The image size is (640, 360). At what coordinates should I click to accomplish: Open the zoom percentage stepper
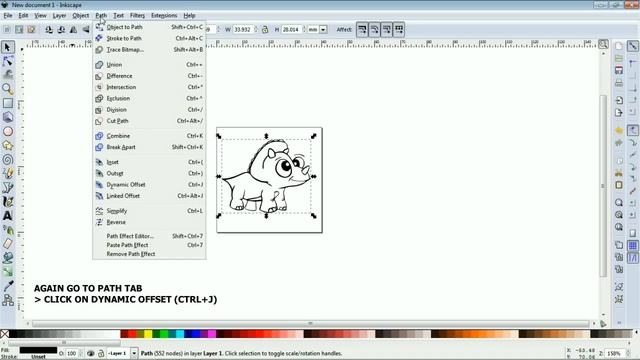point(629,353)
